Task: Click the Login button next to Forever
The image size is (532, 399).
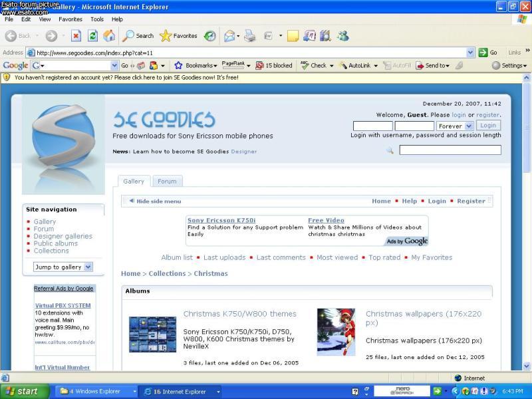Action: (488, 126)
